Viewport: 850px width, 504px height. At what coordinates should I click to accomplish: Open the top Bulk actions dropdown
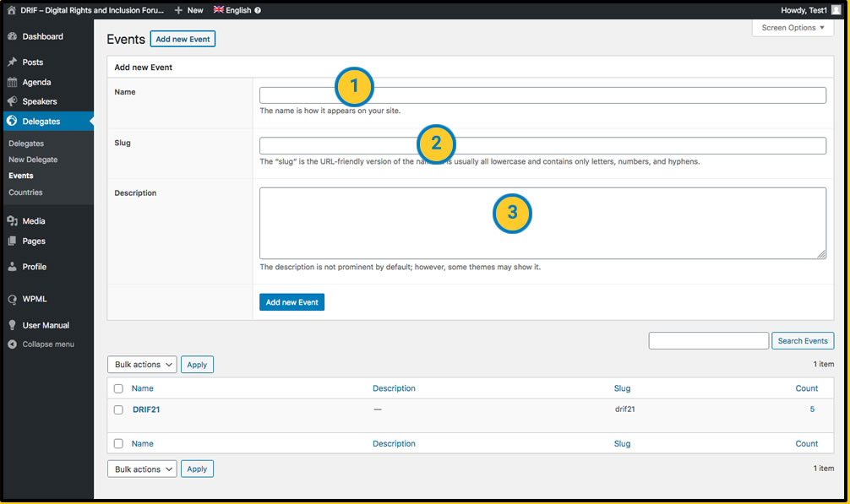click(x=142, y=365)
